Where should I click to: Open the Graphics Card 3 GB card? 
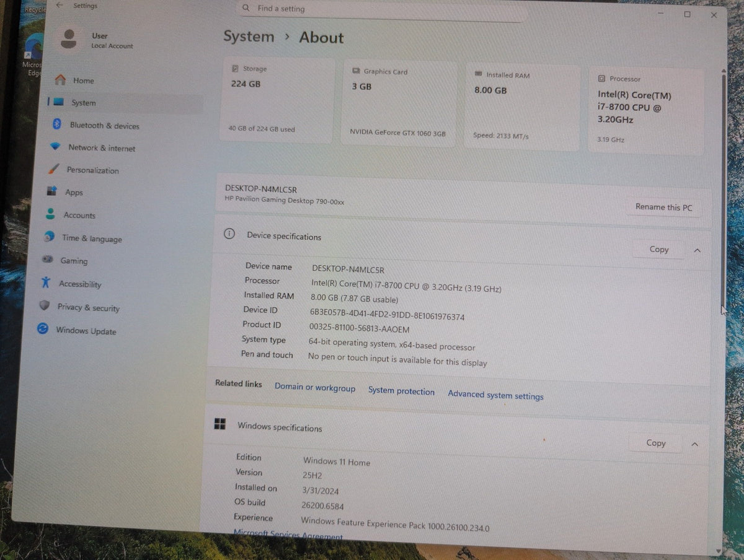[399, 103]
